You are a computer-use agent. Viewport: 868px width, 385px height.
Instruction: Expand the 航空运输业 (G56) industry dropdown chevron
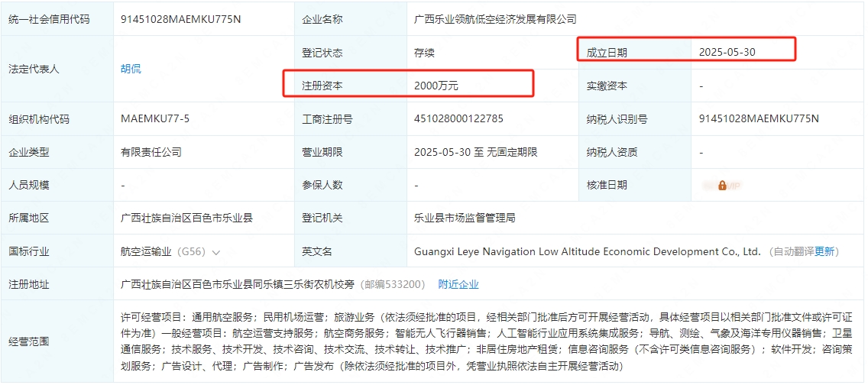[x=216, y=252]
